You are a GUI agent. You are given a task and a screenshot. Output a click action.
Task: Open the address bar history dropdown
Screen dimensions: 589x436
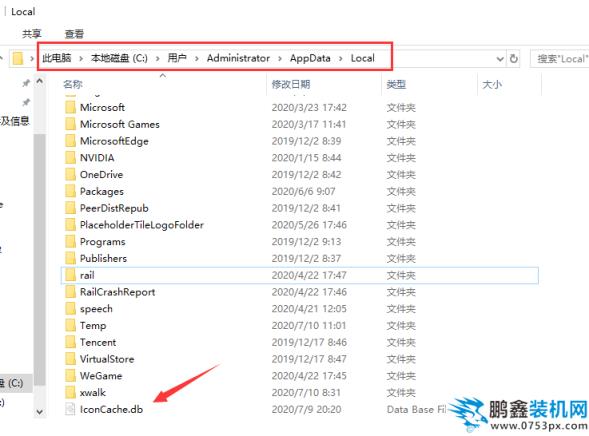tap(500, 59)
